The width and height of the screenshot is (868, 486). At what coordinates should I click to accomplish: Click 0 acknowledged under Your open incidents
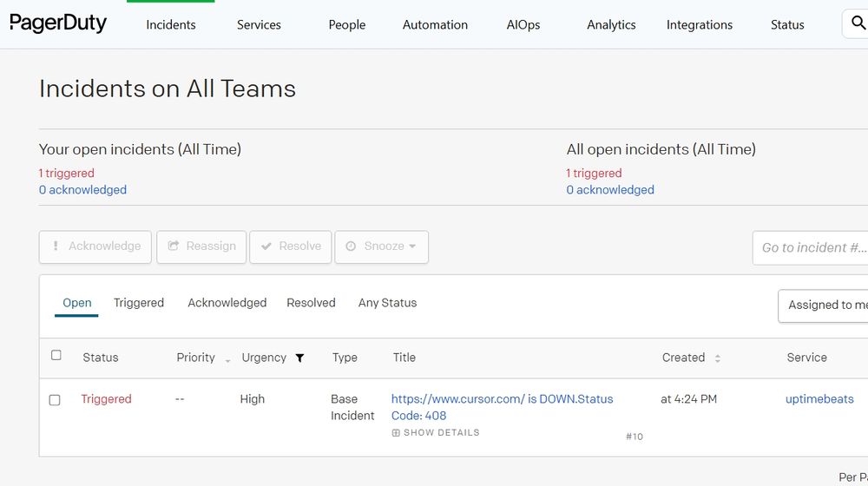82,190
